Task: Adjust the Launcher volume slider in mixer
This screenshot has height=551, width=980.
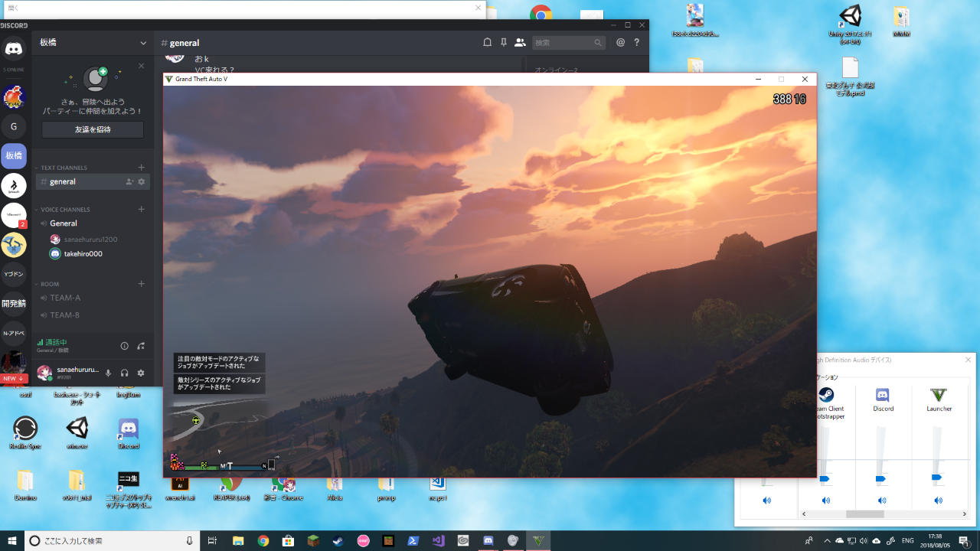Action: [937, 478]
